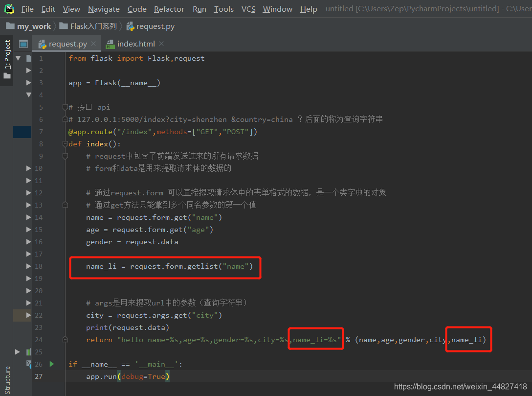Click line number 27 in the gutter
This screenshot has height=396, width=532.
coord(39,376)
